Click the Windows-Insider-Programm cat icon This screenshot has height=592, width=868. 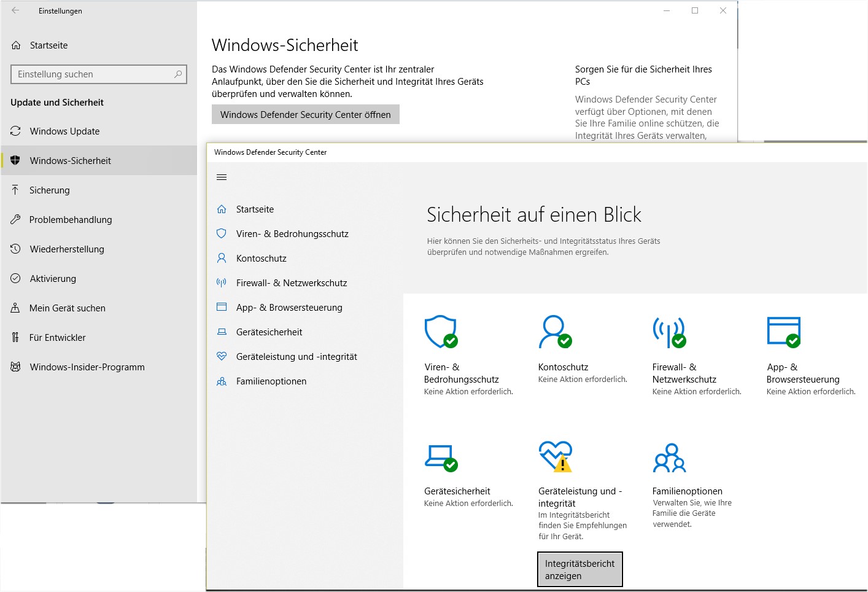coord(16,367)
